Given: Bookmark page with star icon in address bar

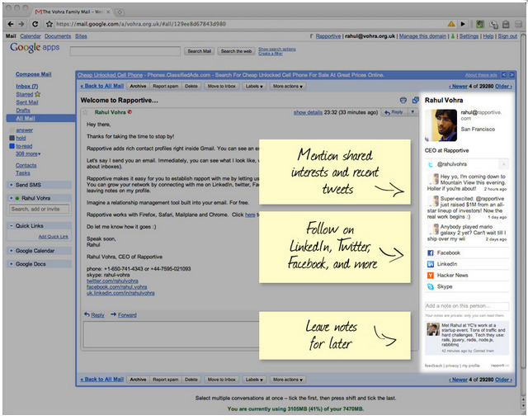Looking at the screenshot, I should click(49, 24).
